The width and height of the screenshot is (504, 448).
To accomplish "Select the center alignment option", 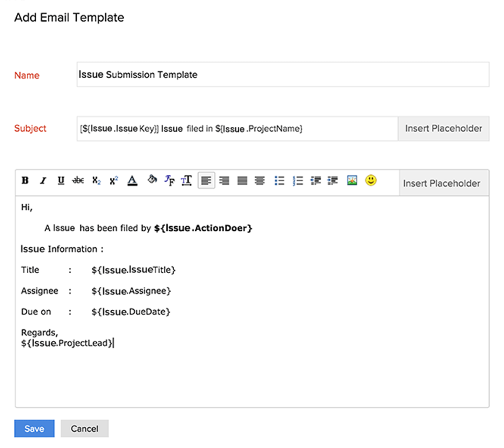I will 259,181.
